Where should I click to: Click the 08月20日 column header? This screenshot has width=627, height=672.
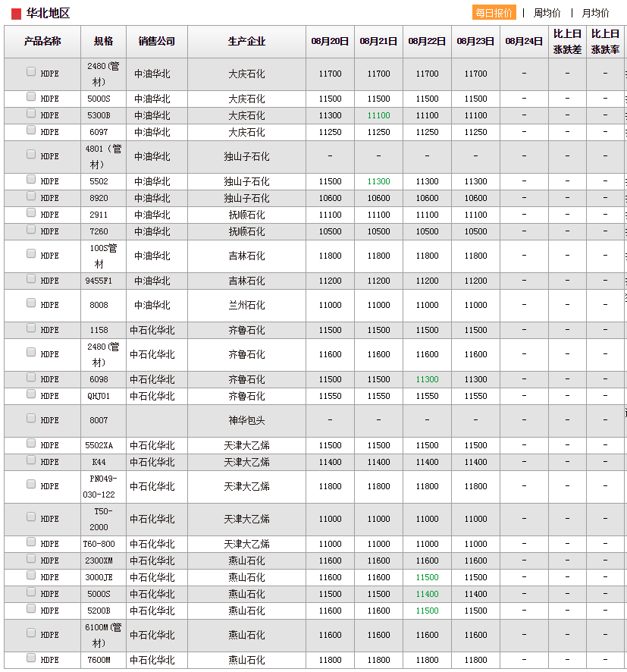330,41
